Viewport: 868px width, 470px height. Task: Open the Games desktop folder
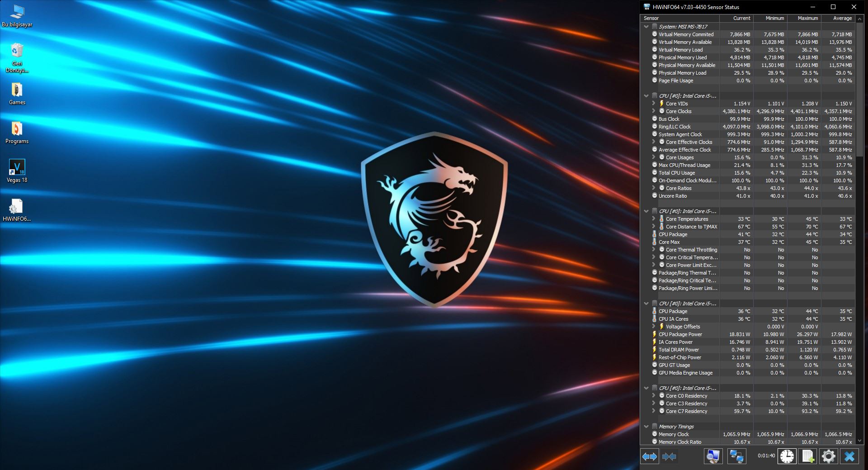(x=17, y=94)
